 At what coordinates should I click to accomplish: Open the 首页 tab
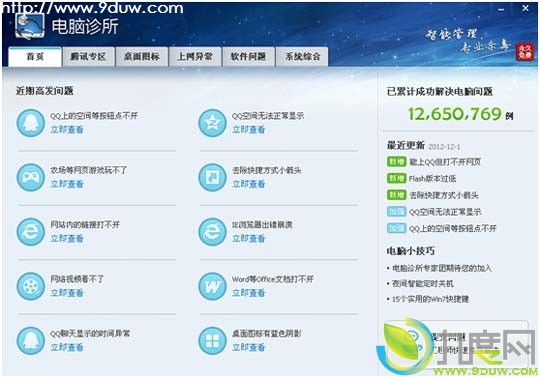tap(35, 56)
